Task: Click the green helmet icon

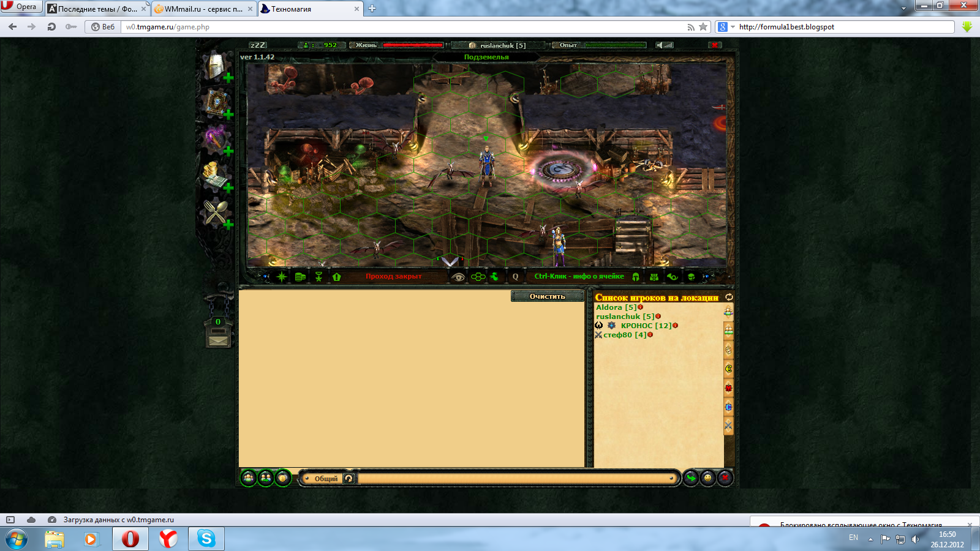Action: 636,277
